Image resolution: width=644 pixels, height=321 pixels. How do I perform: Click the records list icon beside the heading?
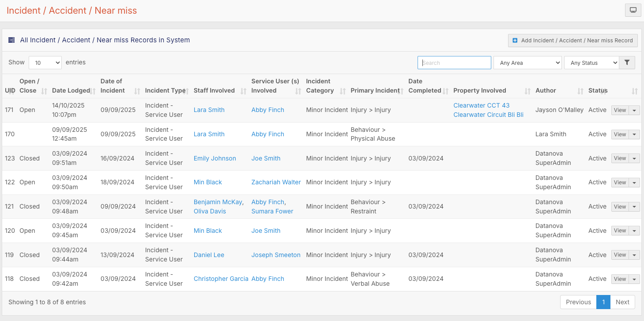click(11, 40)
